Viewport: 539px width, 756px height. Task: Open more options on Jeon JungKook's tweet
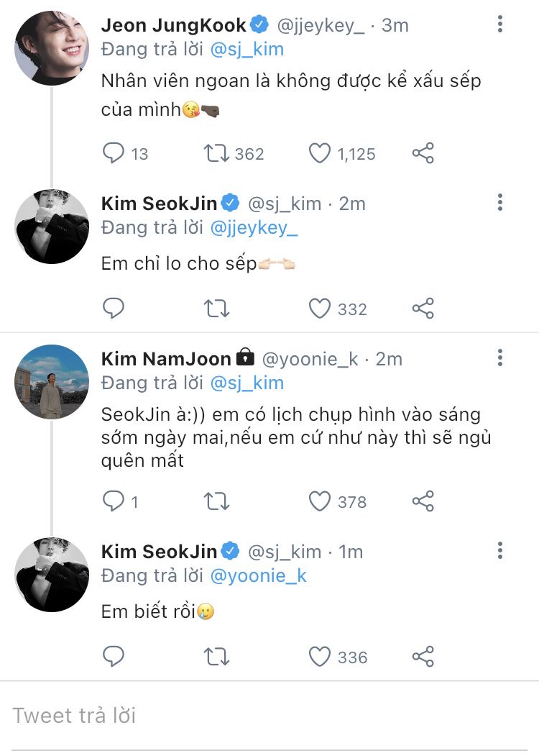point(500,24)
